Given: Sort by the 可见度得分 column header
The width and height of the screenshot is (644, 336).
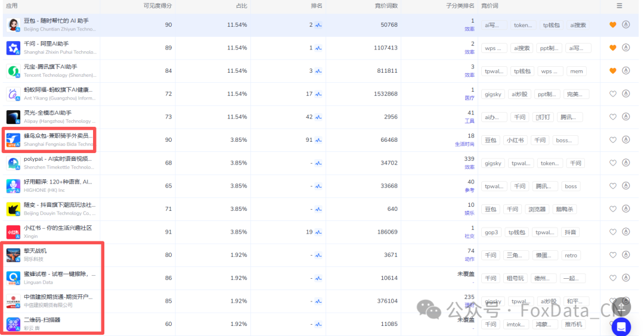Looking at the screenshot, I should [x=157, y=6].
